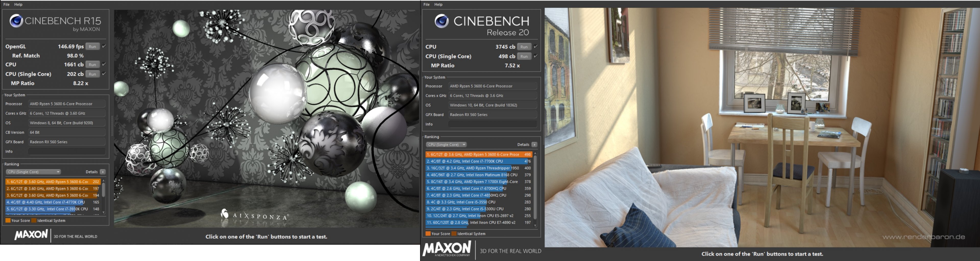Select R15 ranking row 1 scoring 202

pos(53,181)
